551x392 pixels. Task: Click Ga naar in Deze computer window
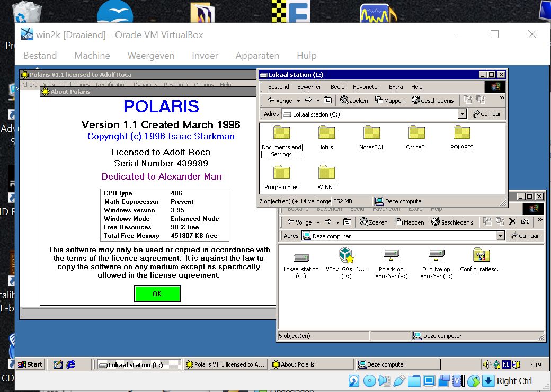525,236
